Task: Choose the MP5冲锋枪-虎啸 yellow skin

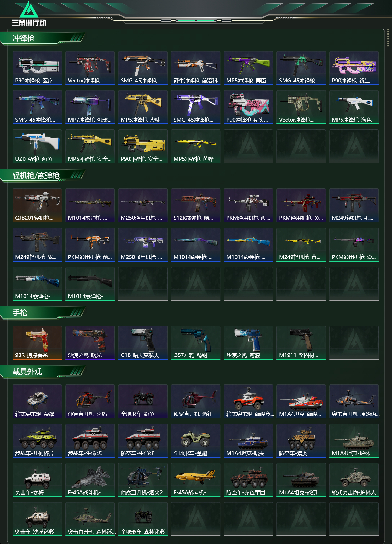Action: point(143,107)
